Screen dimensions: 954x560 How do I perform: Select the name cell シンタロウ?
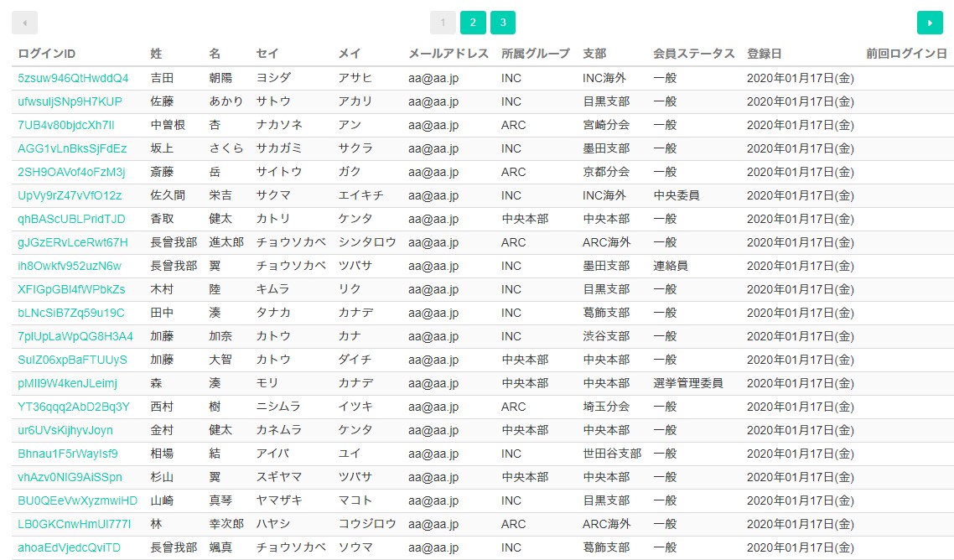pyautogui.click(x=367, y=242)
